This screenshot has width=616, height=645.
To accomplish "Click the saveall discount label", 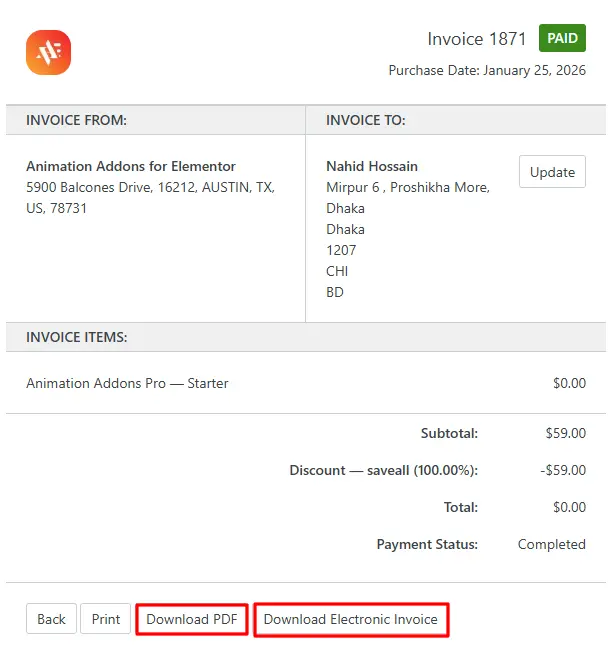I will point(383,470).
